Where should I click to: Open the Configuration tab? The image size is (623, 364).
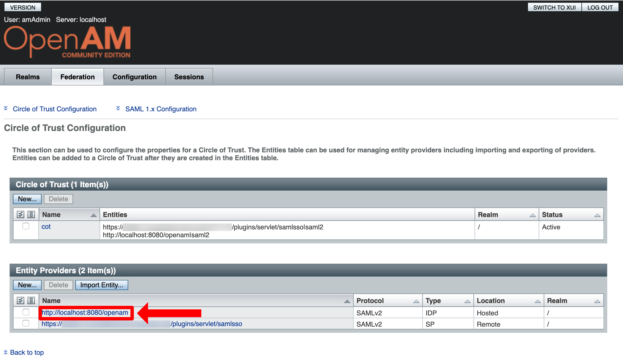[135, 77]
